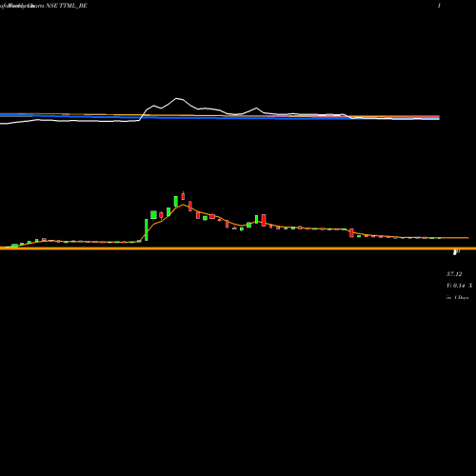
Task: Click the "NSE TTML_BE" chart title
Action: tap(66, 6)
